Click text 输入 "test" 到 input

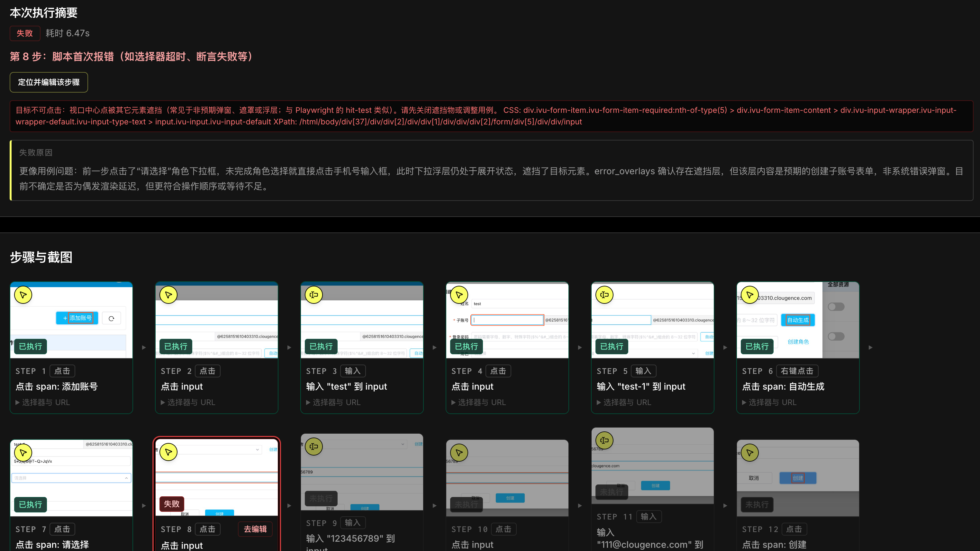click(347, 386)
